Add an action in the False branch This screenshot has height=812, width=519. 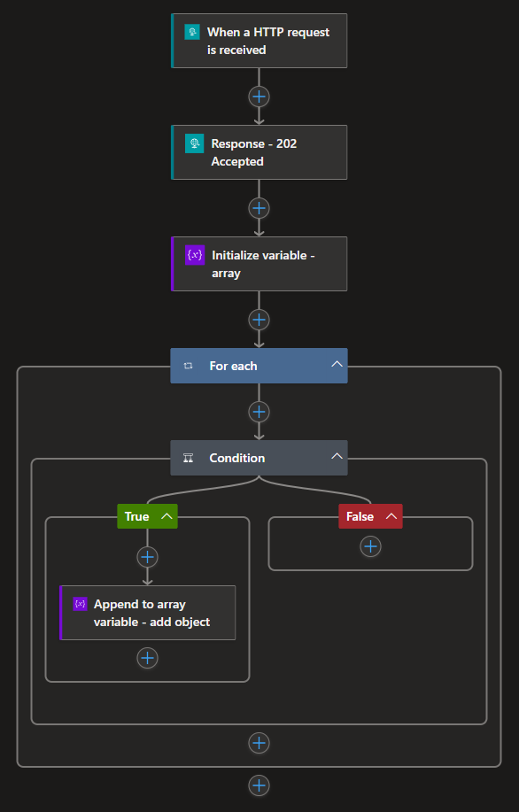[370, 546]
